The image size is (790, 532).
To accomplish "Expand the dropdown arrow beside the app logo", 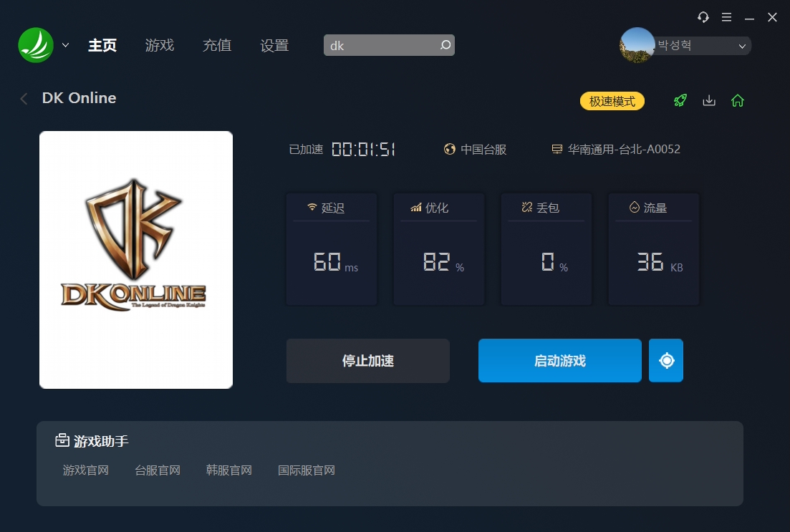I will click(x=66, y=45).
